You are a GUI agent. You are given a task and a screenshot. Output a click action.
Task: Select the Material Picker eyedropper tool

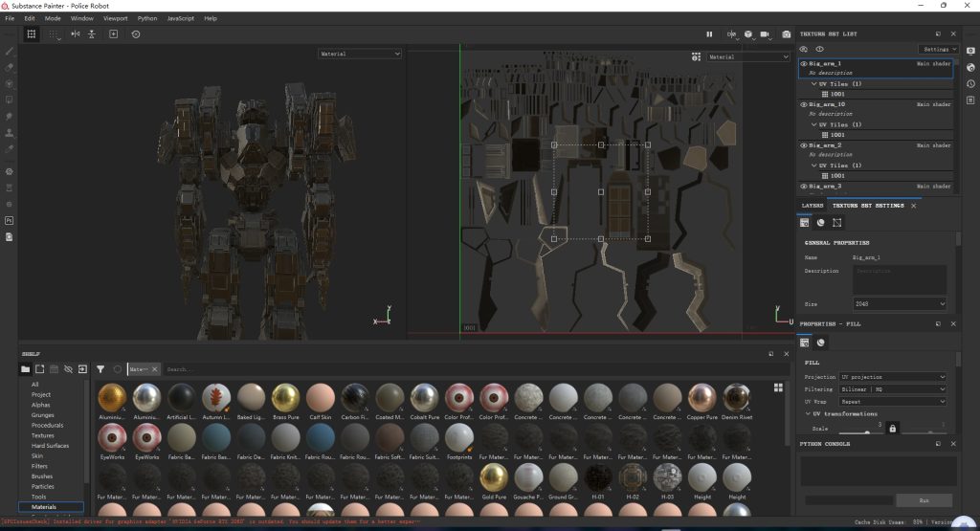click(x=10, y=148)
